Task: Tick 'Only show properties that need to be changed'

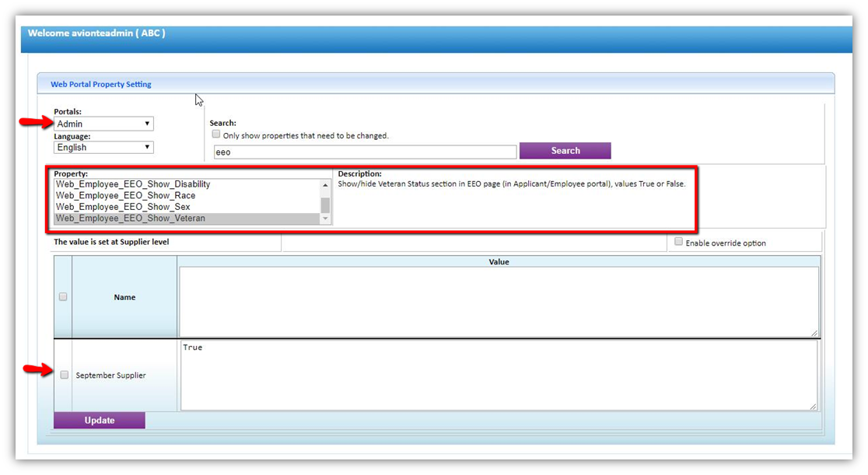Action: point(216,134)
